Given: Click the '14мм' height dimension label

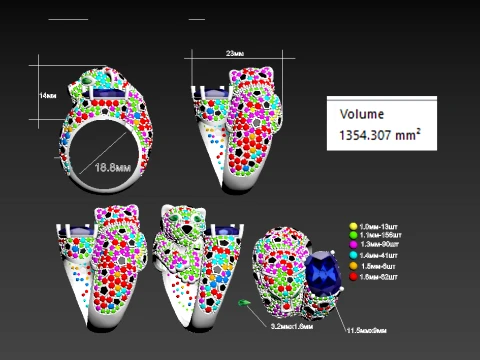Looking at the screenshot, I should point(48,96).
